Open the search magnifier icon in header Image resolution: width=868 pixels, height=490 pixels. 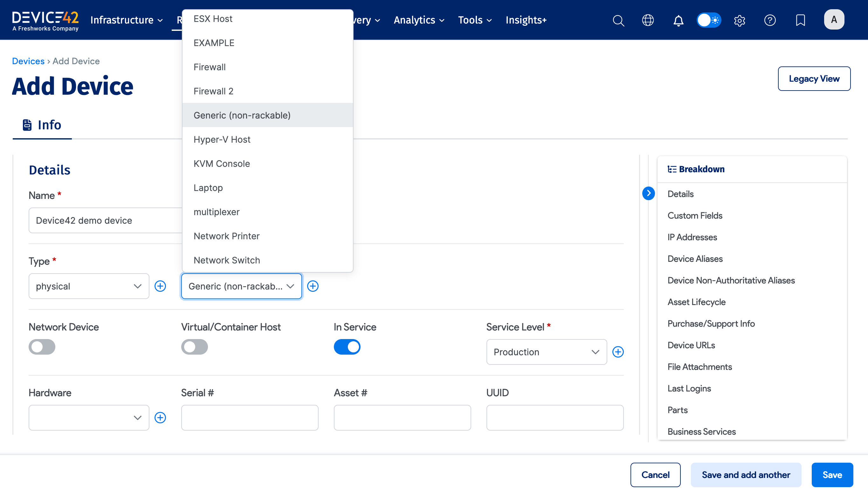pos(618,20)
